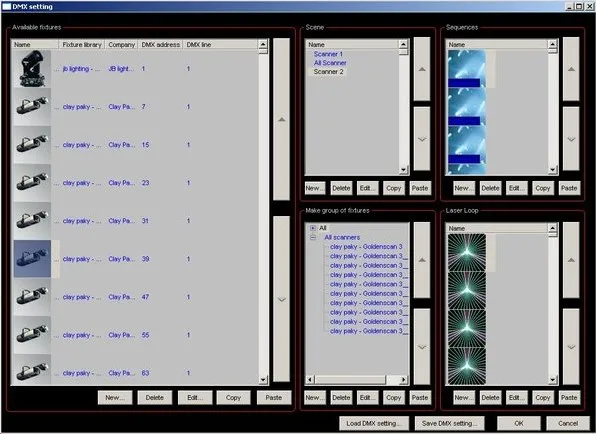This screenshot has height=434, width=596.
Task: Select the first laser loop starburst thumbnail
Action: pyautogui.click(x=467, y=253)
